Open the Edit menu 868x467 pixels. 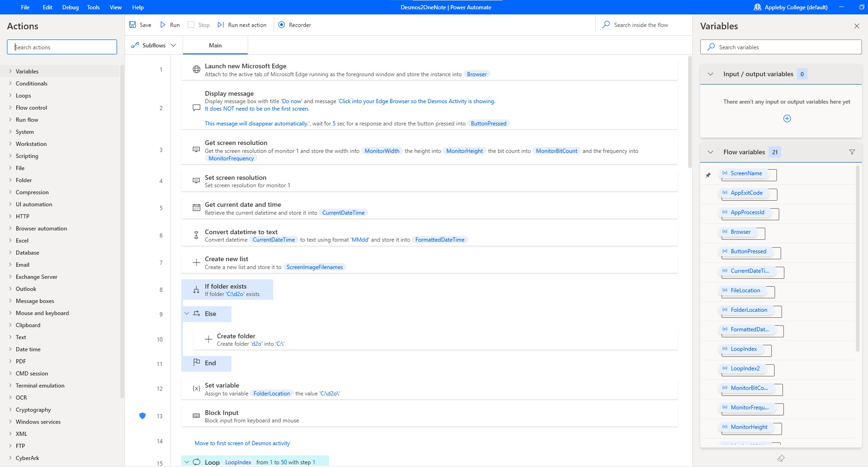47,7
